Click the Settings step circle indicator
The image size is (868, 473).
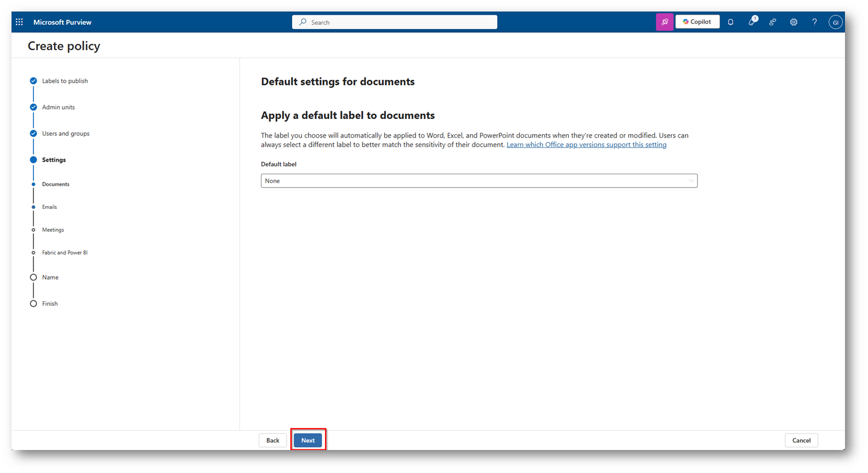click(x=33, y=159)
